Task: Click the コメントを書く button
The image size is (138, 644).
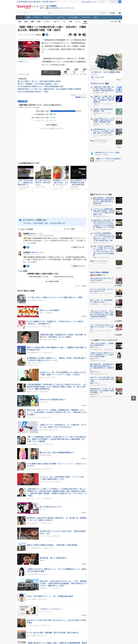Action: tap(69, 229)
